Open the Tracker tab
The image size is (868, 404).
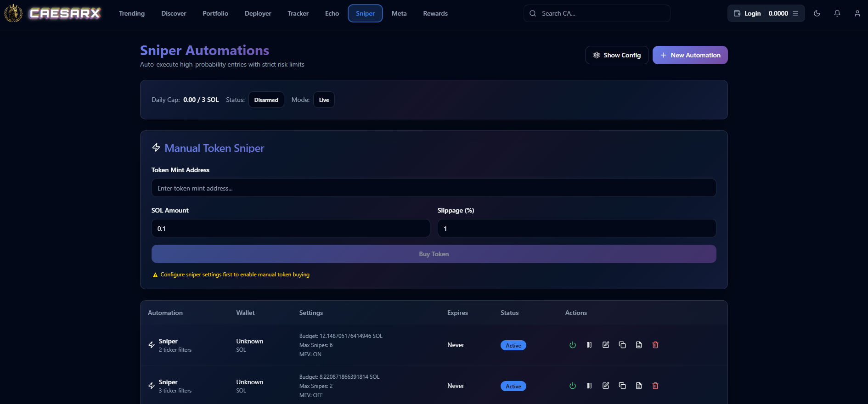click(298, 13)
